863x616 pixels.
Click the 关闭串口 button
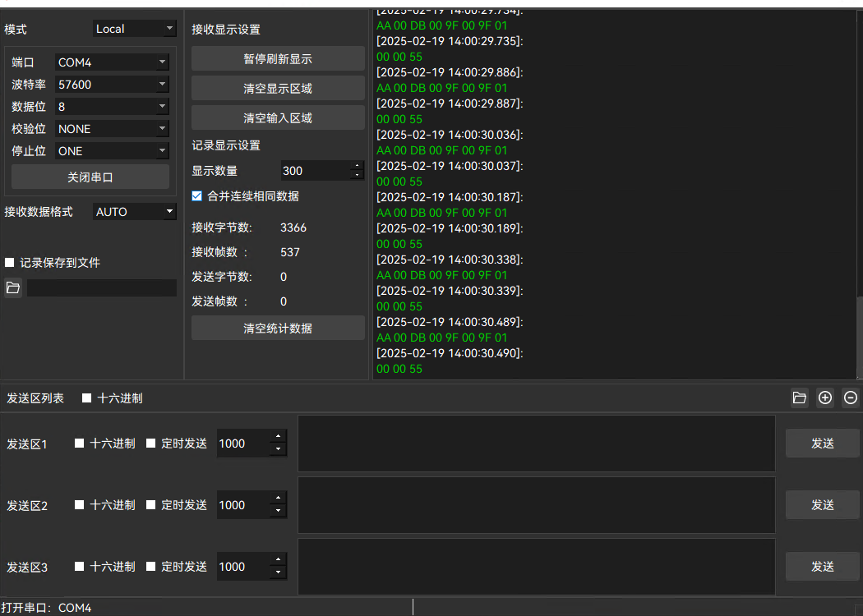click(90, 177)
